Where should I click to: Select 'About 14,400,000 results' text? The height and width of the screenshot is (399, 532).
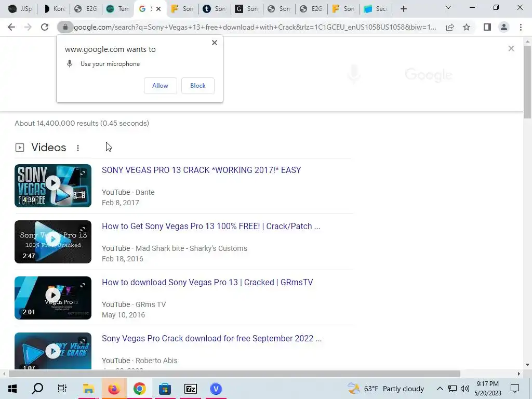(56, 123)
